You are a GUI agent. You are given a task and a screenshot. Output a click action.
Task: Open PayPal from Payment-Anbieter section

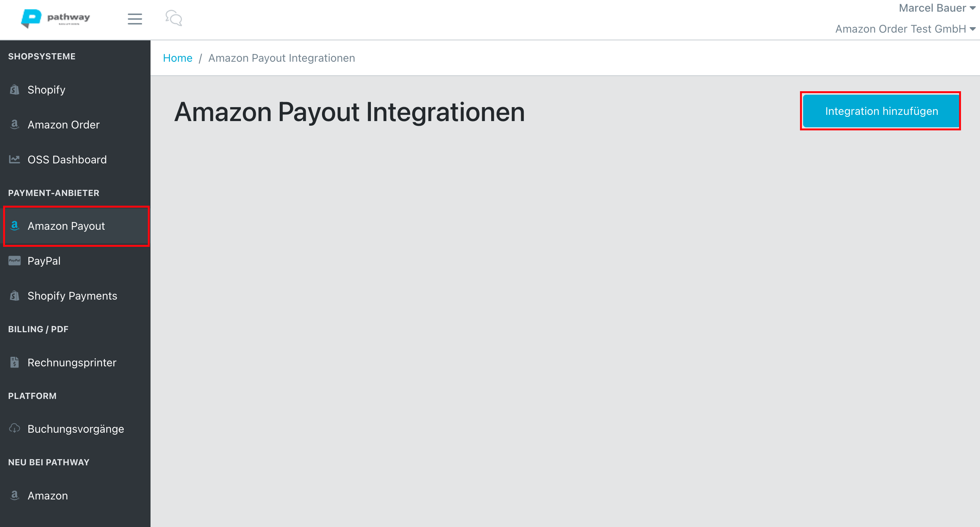44,261
